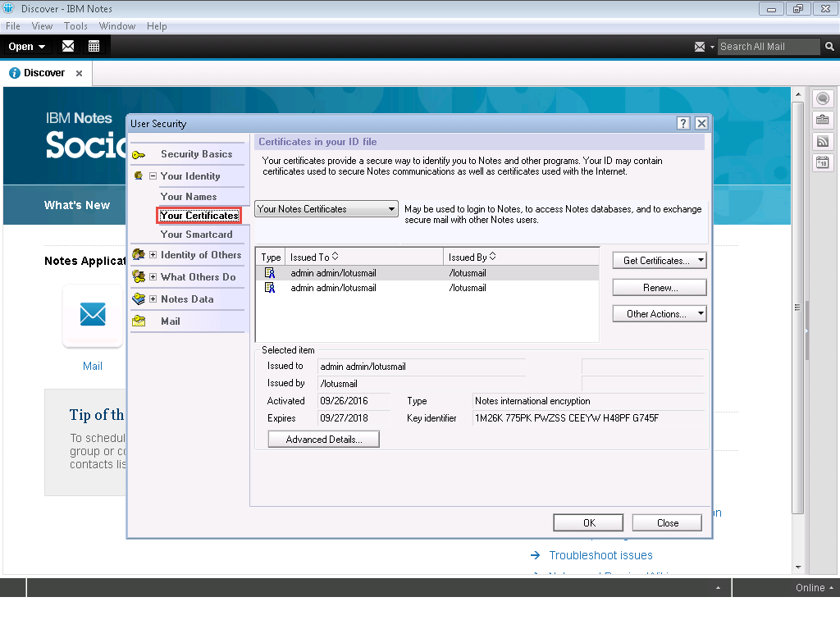The width and height of the screenshot is (840, 629).
Task: Click the Discover page vertical scrollbar
Action: 798,308
